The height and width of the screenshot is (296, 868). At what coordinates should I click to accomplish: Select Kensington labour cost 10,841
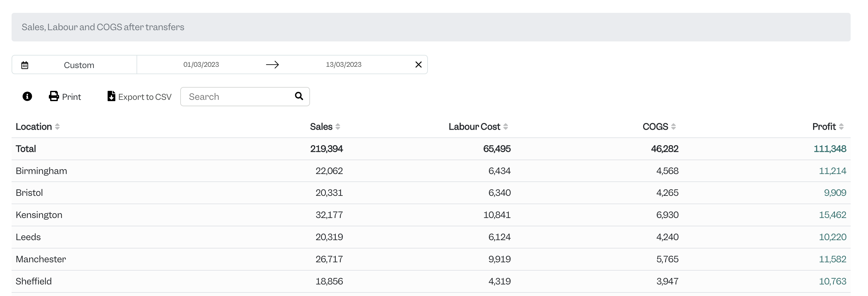pyautogui.click(x=497, y=215)
